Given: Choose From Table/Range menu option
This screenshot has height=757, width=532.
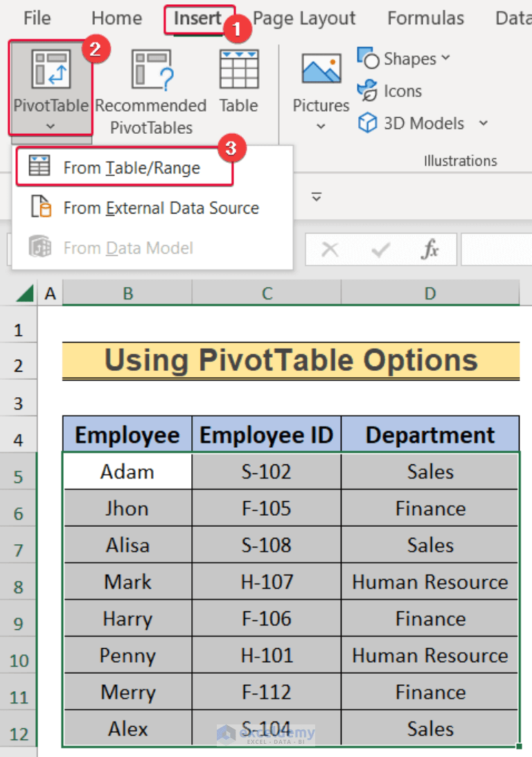Looking at the screenshot, I should 131,168.
